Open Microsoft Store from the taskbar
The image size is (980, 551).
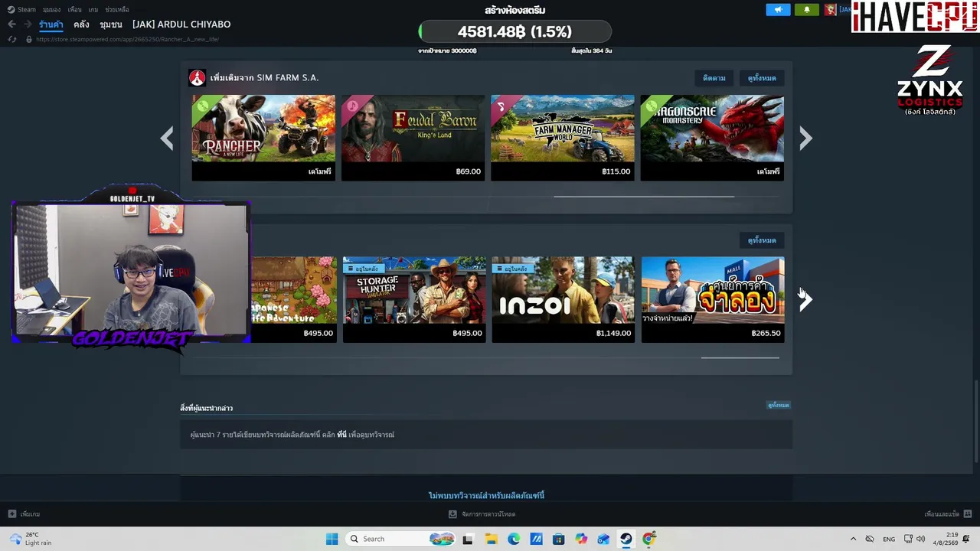[x=559, y=539]
